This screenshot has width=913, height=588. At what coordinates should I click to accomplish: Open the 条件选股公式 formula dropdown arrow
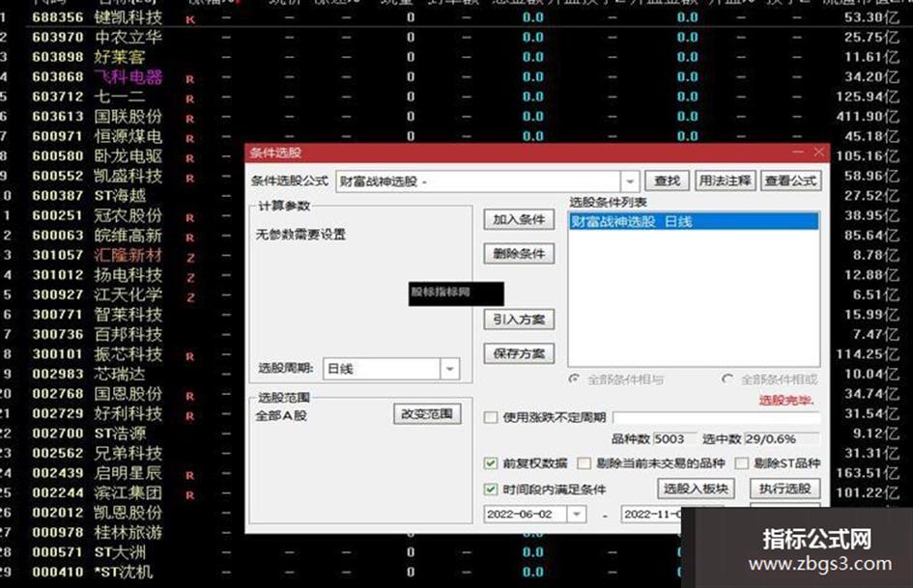coord(630,182)
